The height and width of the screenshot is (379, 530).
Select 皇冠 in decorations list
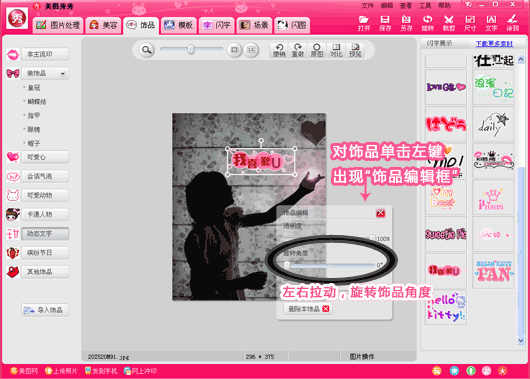coord(34,88)
